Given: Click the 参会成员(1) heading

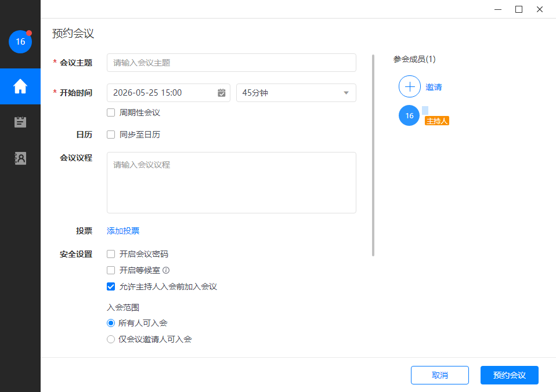Looking at the screenshot, I should click(x=414, y=59).
